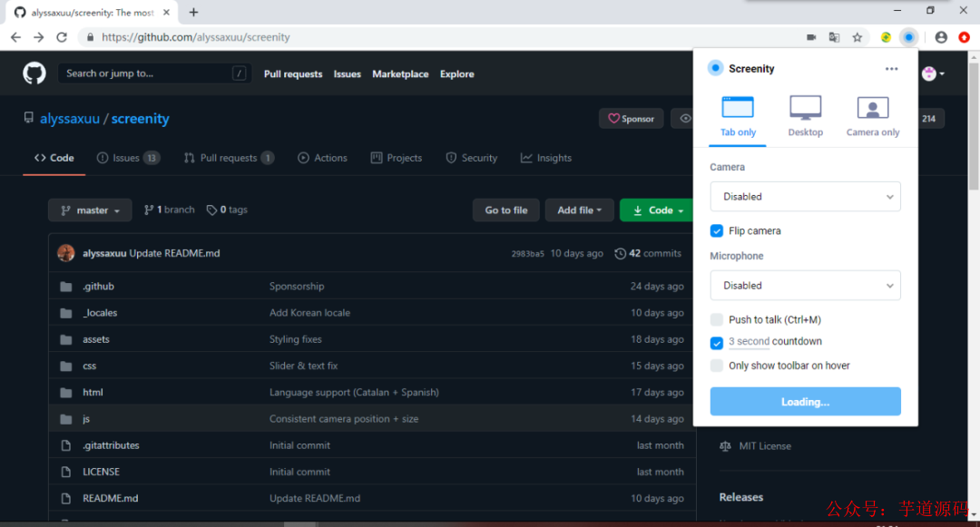Enable Push to talk (Ctrl+M) checkbox
The image size is (980, 527).
[x=717, y=319]
